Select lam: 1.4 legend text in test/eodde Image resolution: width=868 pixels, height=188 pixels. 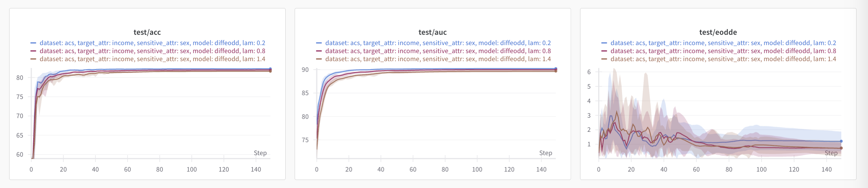723,59
